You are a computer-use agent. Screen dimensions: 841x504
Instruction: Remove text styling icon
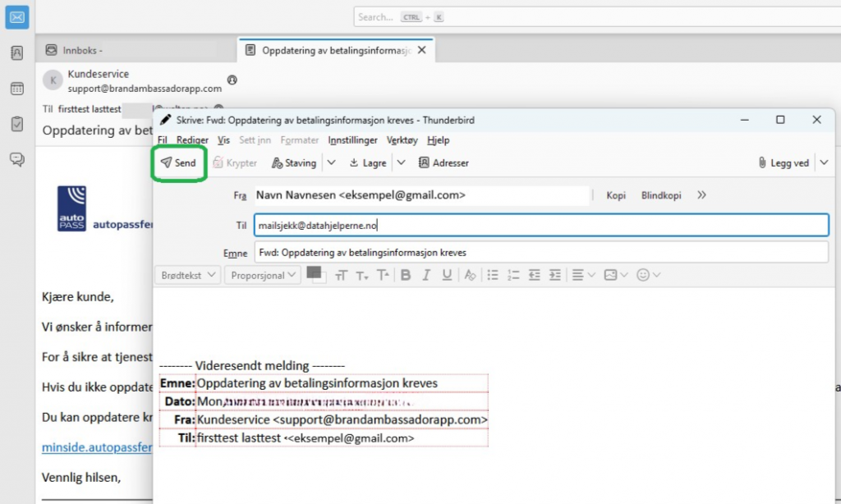(471, 275)
